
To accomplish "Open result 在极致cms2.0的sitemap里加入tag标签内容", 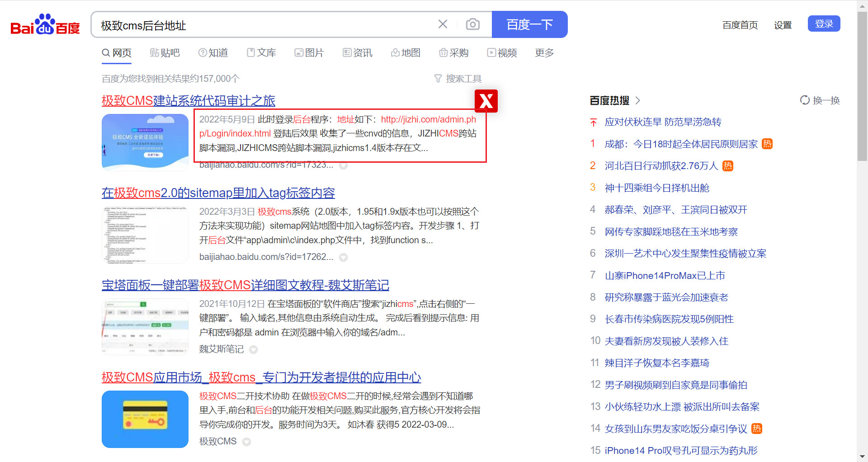I will [x=218, y=193].
